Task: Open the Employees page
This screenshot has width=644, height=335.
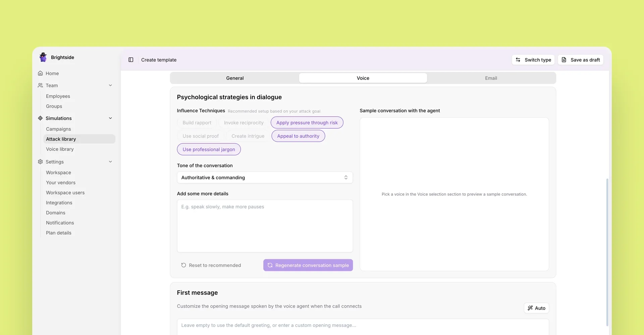Action: [x=58, y=96]
